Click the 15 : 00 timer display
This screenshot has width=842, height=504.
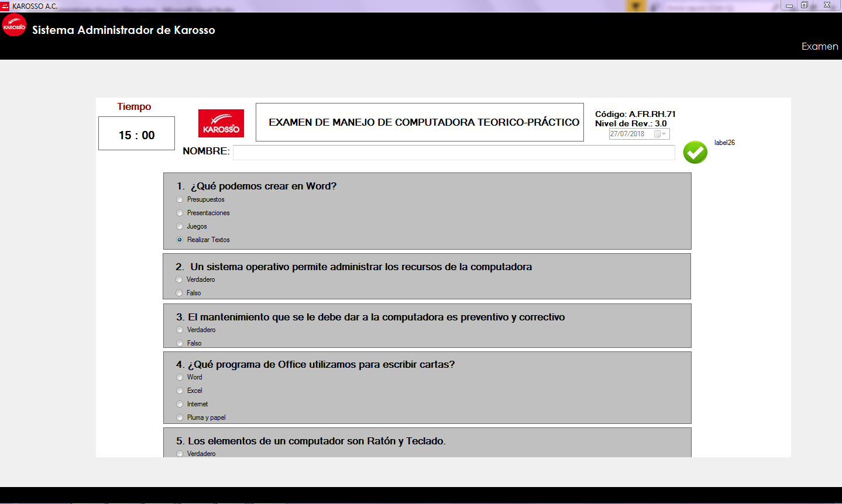pos(136,133)
